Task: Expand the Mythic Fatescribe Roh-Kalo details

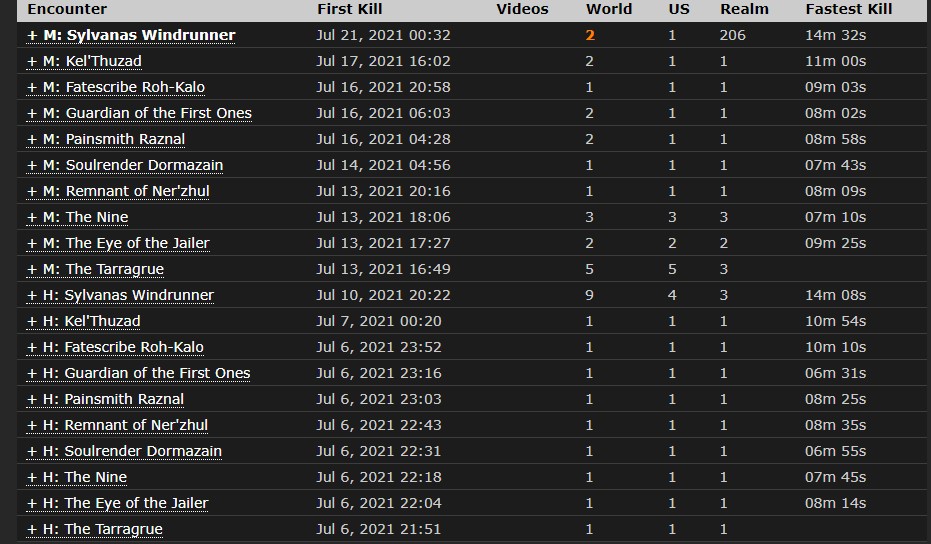Action: (x=115, y=87)
